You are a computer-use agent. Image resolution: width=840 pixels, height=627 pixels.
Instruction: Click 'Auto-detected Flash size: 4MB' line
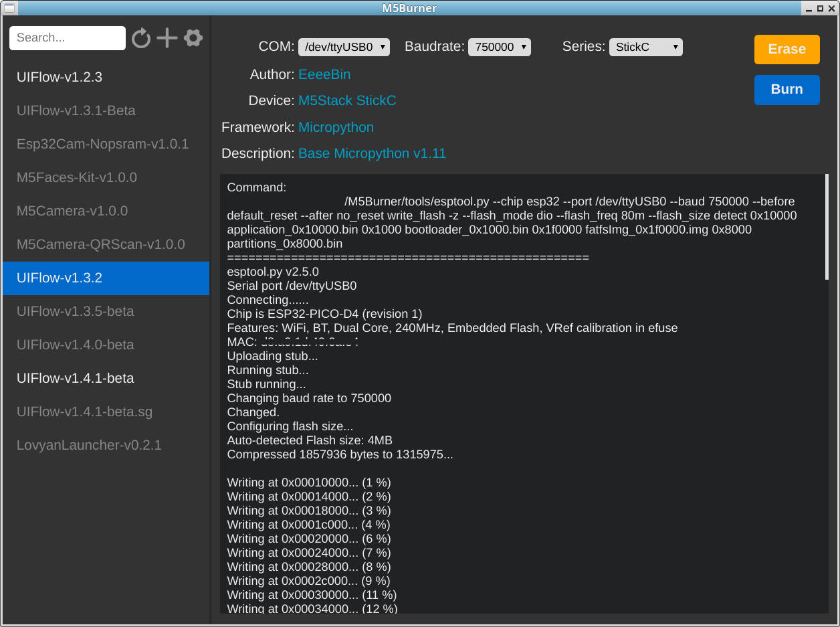pos(310,440)
